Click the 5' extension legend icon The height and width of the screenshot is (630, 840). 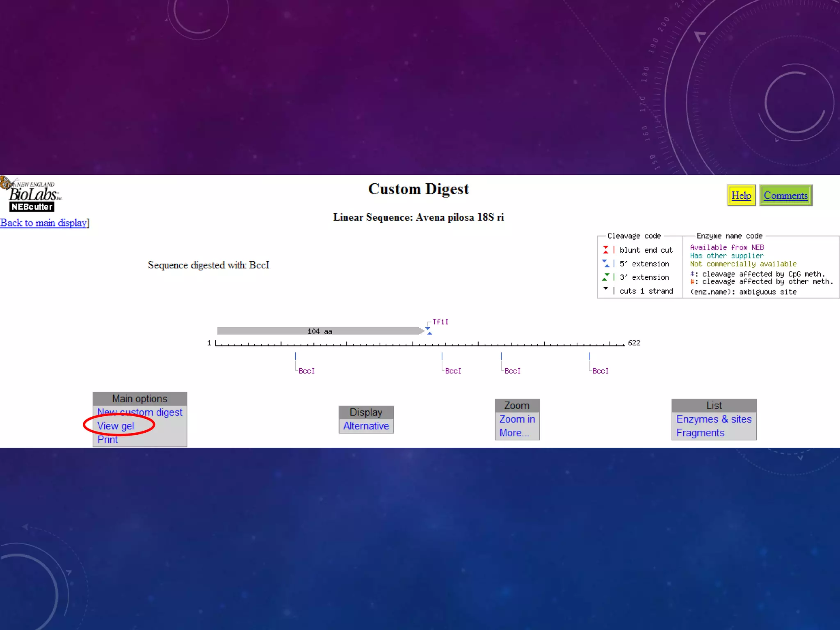tap(605, 263)
